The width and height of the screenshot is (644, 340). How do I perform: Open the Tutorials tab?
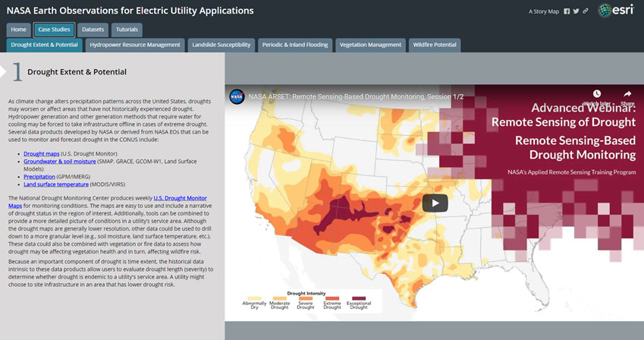pyautogui.click(x=127, y=30)
